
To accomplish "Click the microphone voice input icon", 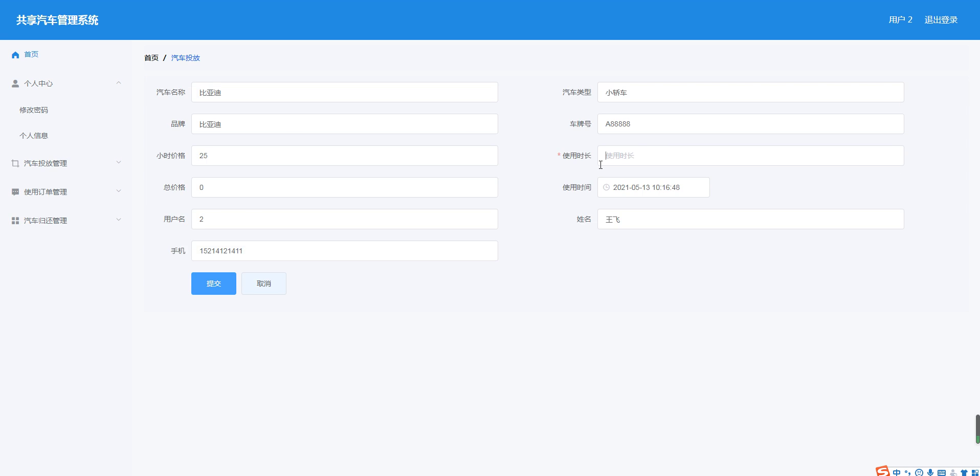I will coord(930,472).
